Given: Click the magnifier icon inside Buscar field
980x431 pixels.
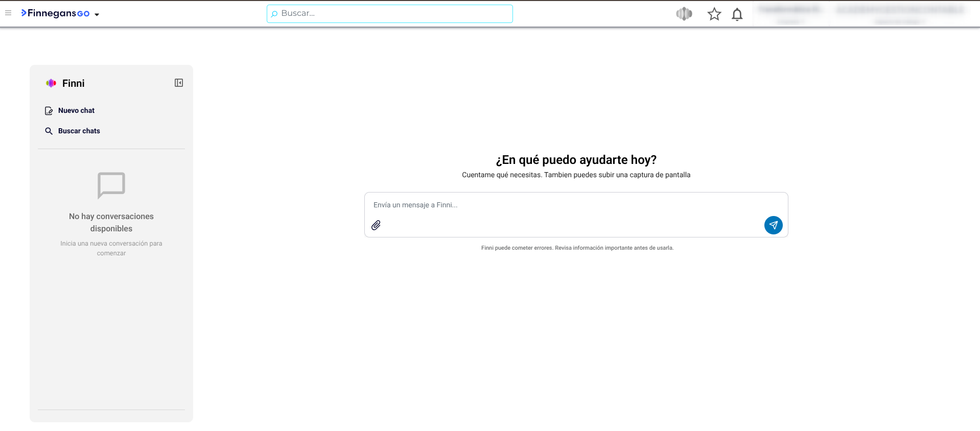Looking at the screenshot, I should 274,14.
